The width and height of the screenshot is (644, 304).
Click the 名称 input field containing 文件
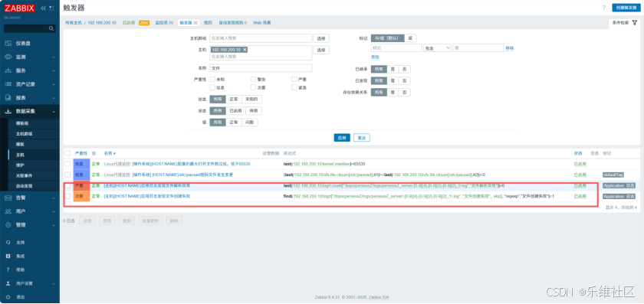coord(261,68)
